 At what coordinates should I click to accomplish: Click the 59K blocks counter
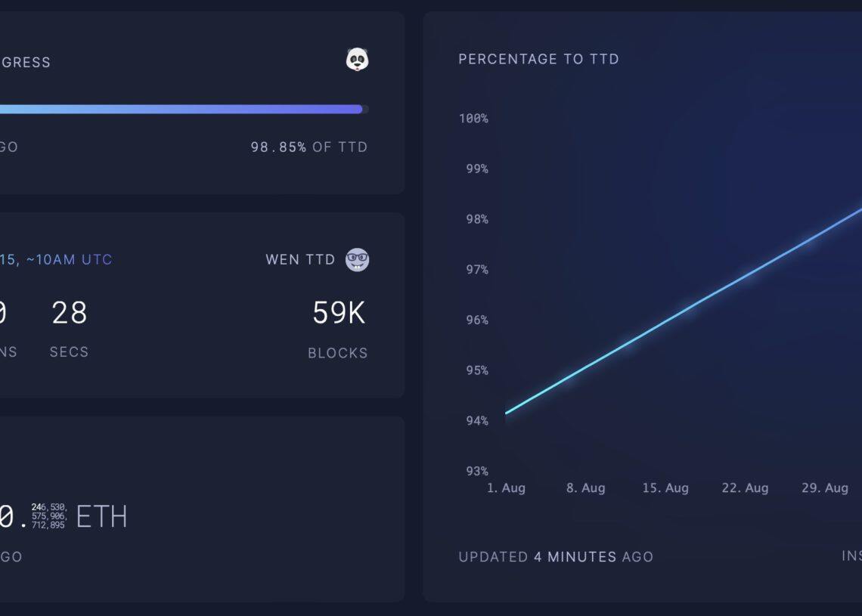[x=339, y=313]
